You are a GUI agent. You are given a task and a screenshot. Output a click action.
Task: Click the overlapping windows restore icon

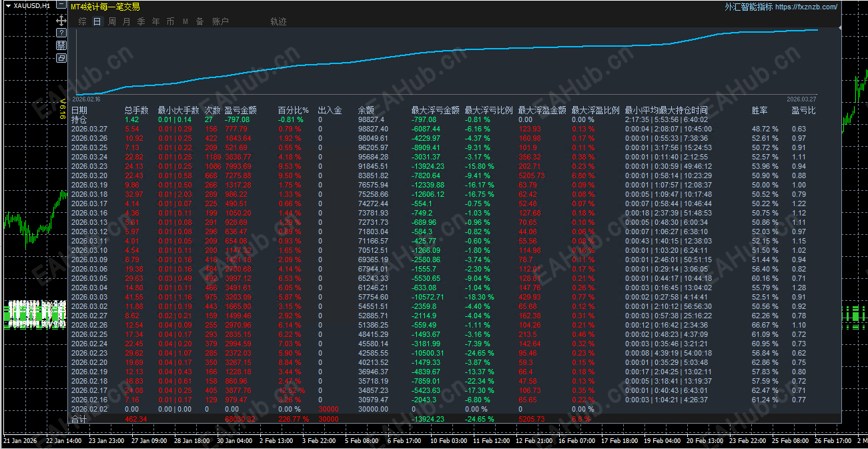click(61, 58)
